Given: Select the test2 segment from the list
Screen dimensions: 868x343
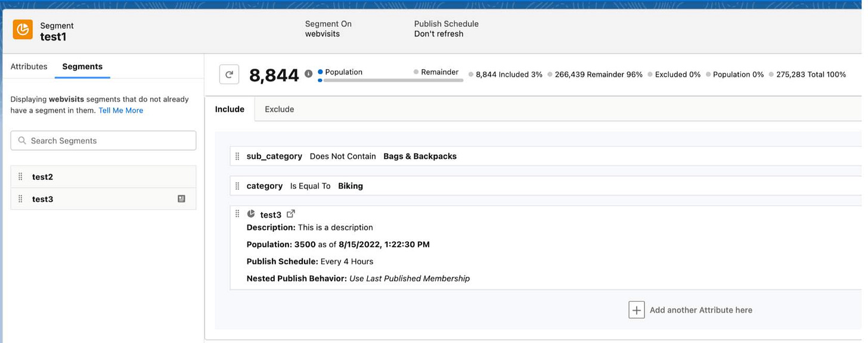Looking at the screenshot, I should click(42, 176).
